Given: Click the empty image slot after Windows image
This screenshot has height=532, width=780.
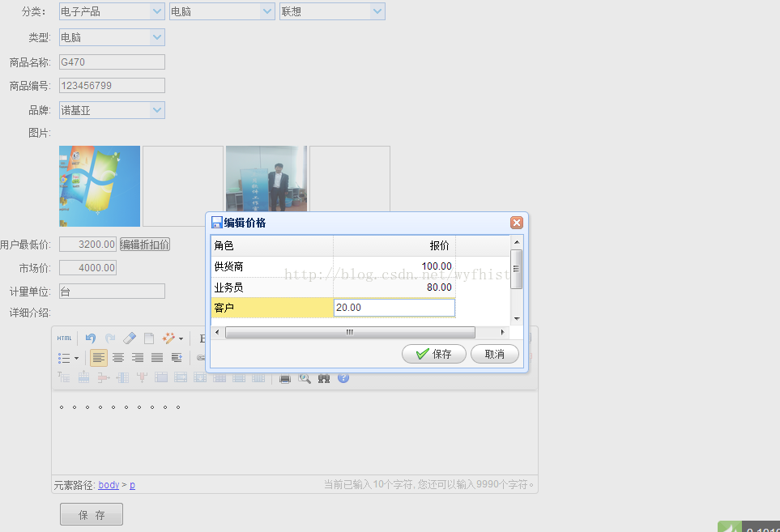Looking at the screenshot, I should coord(183,186).
